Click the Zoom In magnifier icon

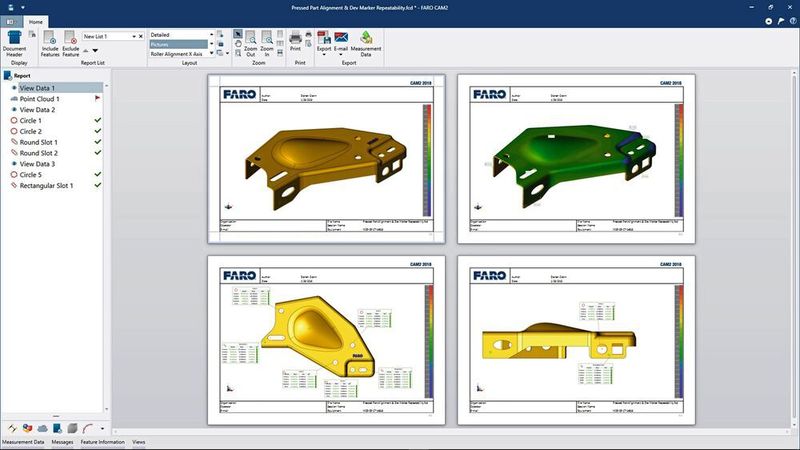267,37
